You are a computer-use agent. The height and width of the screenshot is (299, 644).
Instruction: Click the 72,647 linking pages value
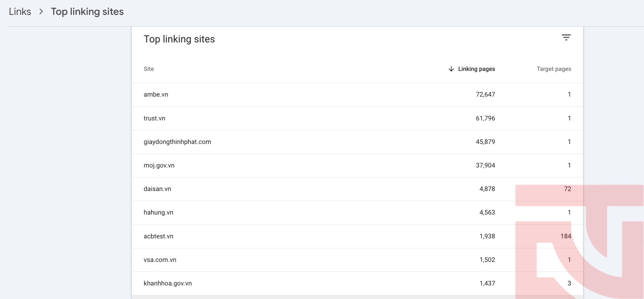coord(485,94)
